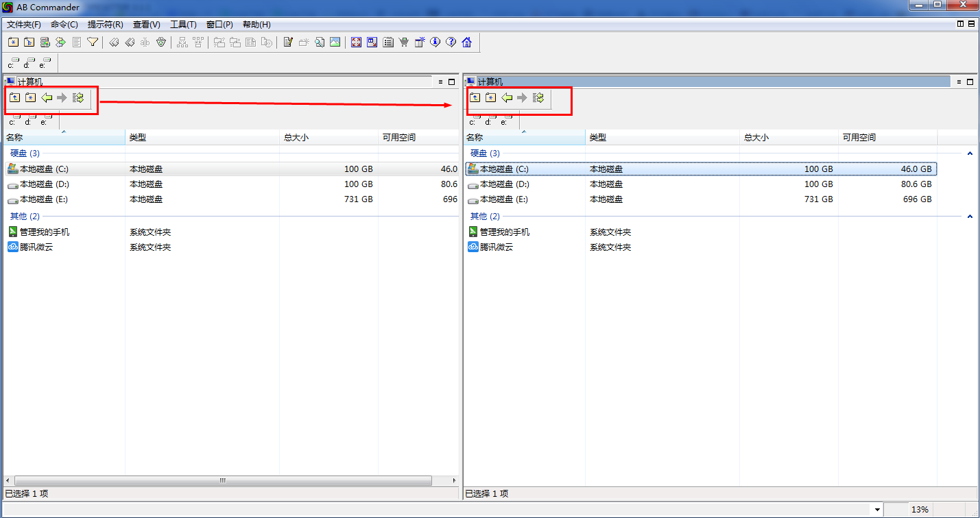Open help via question mark toolbar icon

click(x=451, y=42)
